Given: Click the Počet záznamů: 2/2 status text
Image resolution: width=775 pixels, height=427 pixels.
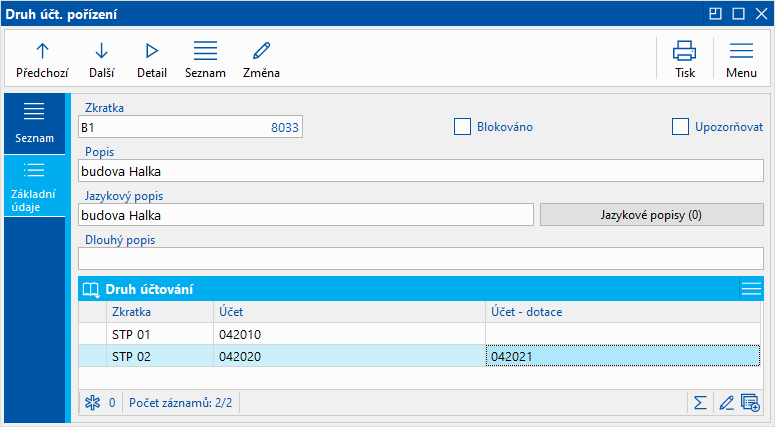Looking at the screenshot, I should point(180,403).
